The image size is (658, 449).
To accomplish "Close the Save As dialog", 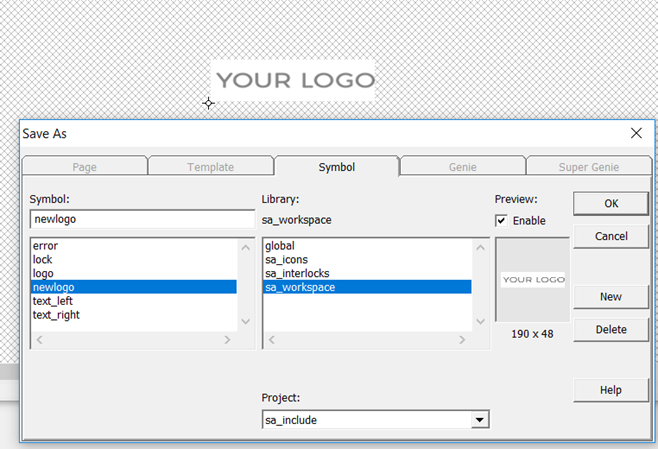I will (x=636, y=133).
